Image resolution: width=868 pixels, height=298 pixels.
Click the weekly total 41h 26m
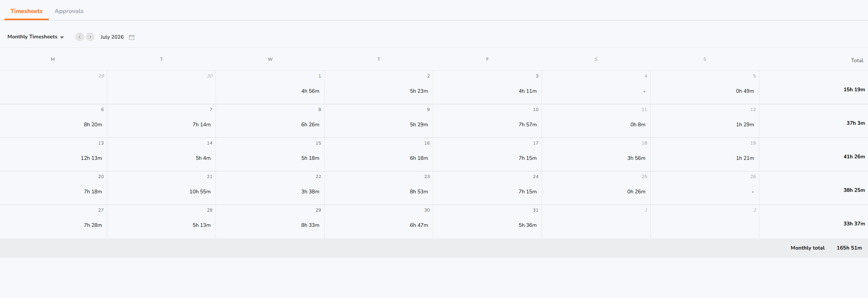tap(854, 156)
